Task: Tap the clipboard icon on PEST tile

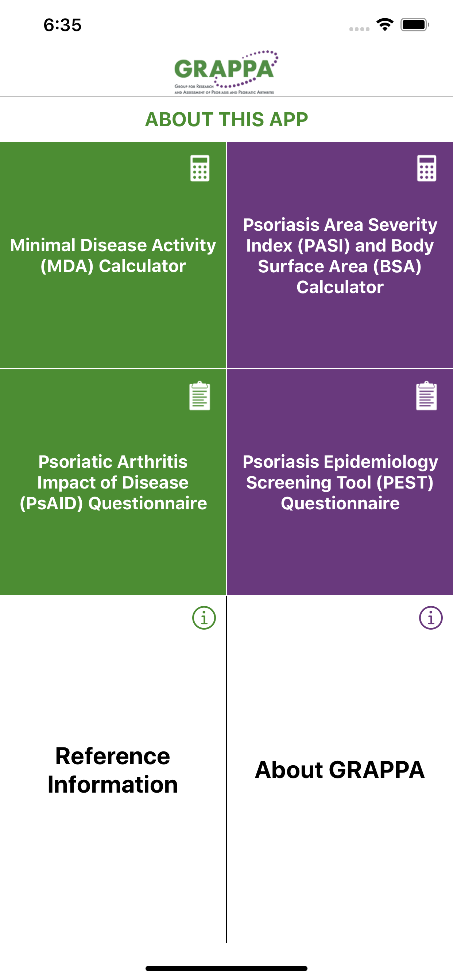Action: click(x=427, y=396)
